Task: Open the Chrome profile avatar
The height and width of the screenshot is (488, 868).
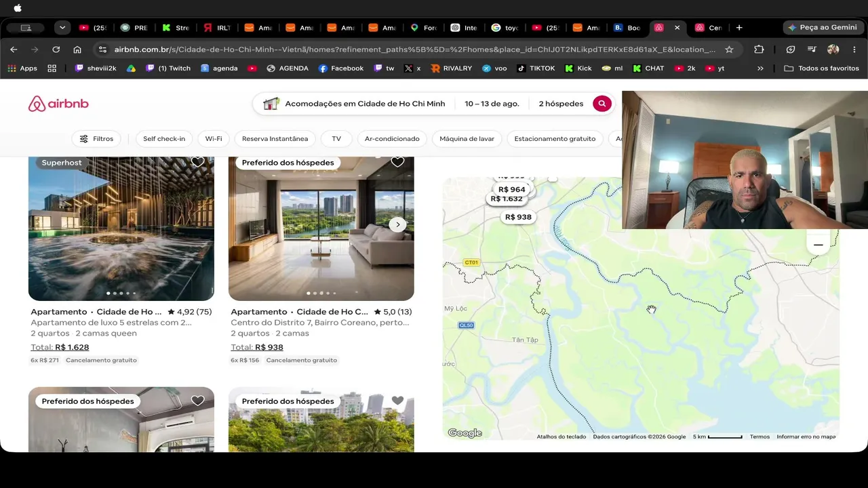Action: 833,49
